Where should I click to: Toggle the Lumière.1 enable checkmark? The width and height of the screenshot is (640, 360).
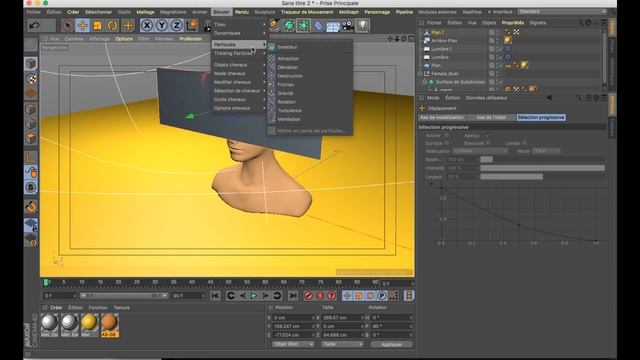click(x=501, y=49)
